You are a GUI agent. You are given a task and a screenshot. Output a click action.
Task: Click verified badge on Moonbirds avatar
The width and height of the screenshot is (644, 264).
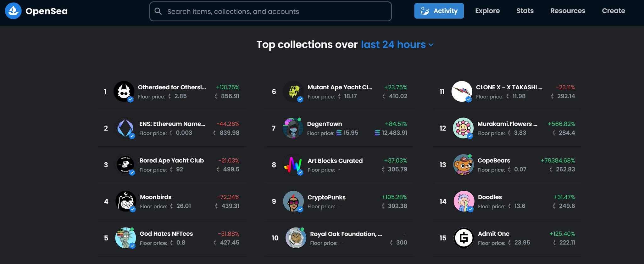(x=133, y=209)
